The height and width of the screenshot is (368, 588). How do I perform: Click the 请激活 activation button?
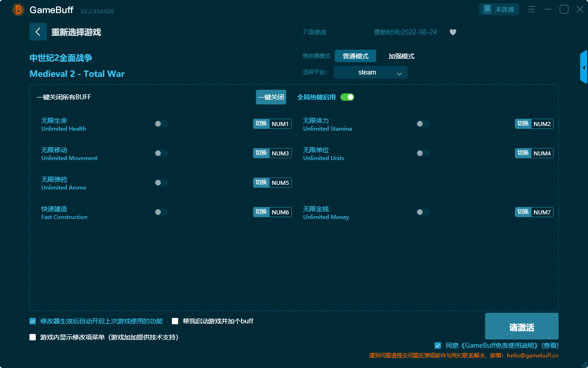point(522,326)
